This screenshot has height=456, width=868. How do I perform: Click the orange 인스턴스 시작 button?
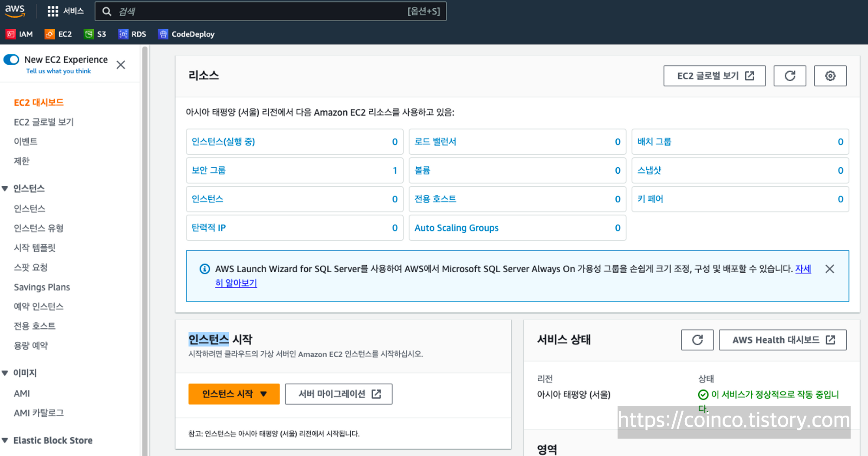[x=234, y=394]
